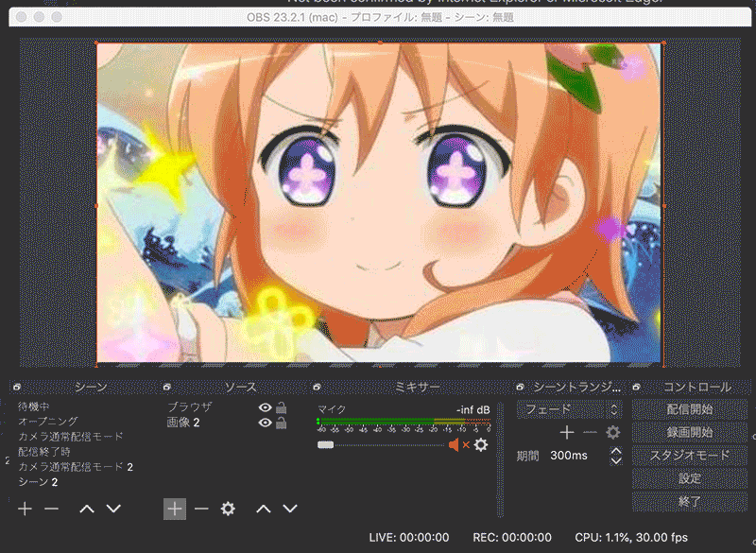Undock the ミキサー panel icon

tap(317, 387)
